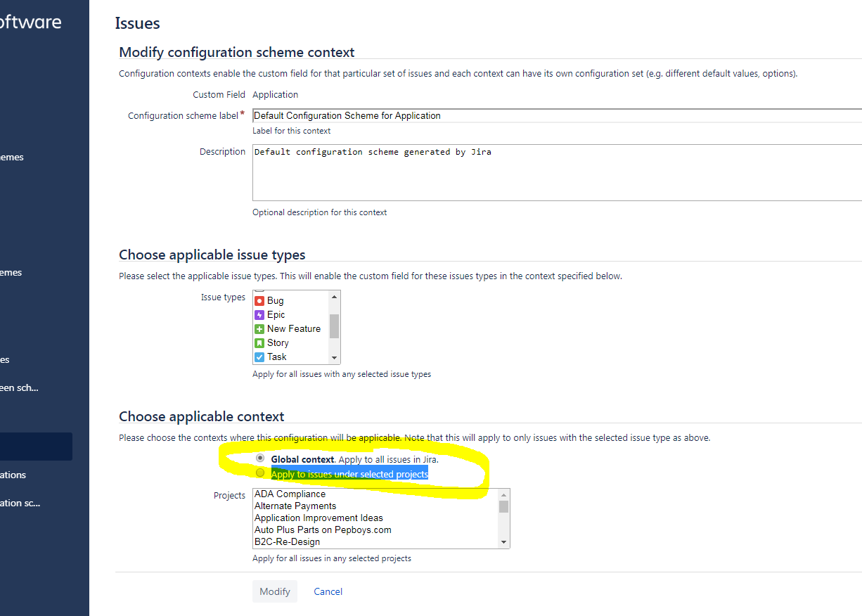Screen dimensions: 862x616
Task: Open the highlighted sidebar menu item
Action: tap(36, 447)
